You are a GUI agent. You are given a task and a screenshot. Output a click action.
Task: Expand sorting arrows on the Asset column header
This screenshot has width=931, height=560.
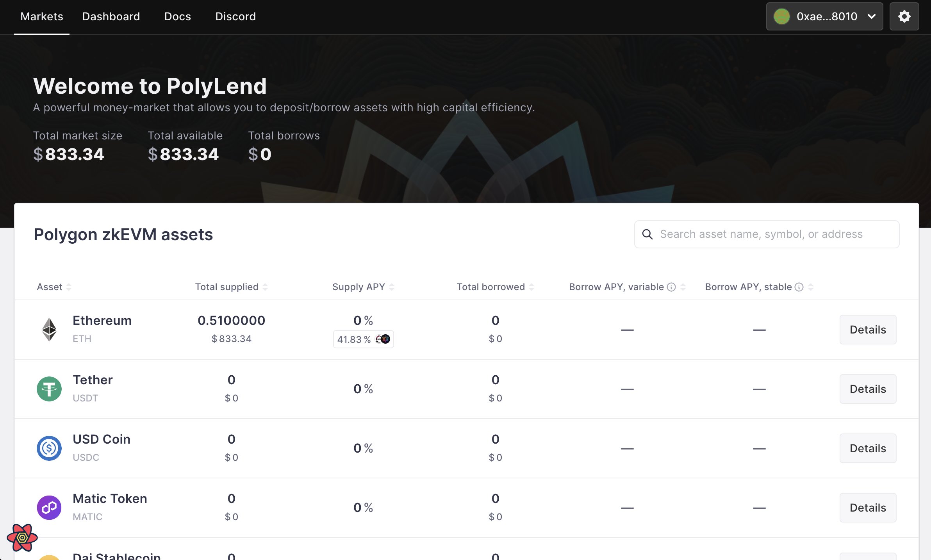(x=69, y=287)
